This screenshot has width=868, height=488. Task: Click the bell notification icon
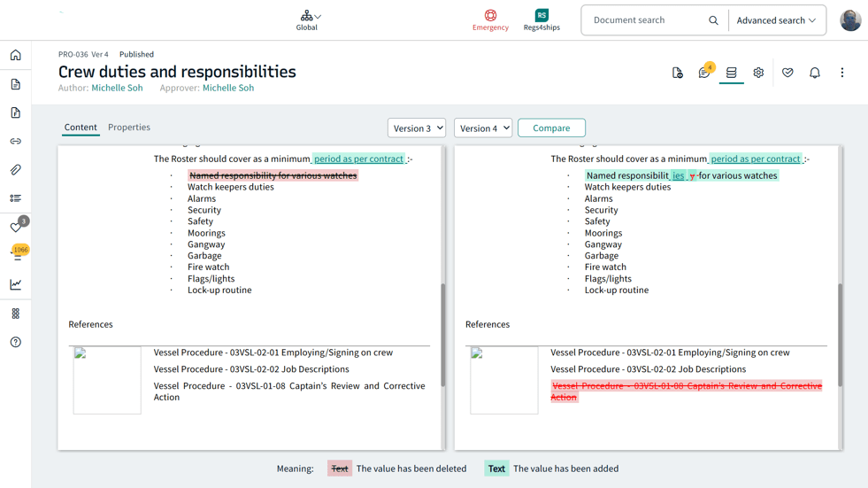(x=815, y=73)
